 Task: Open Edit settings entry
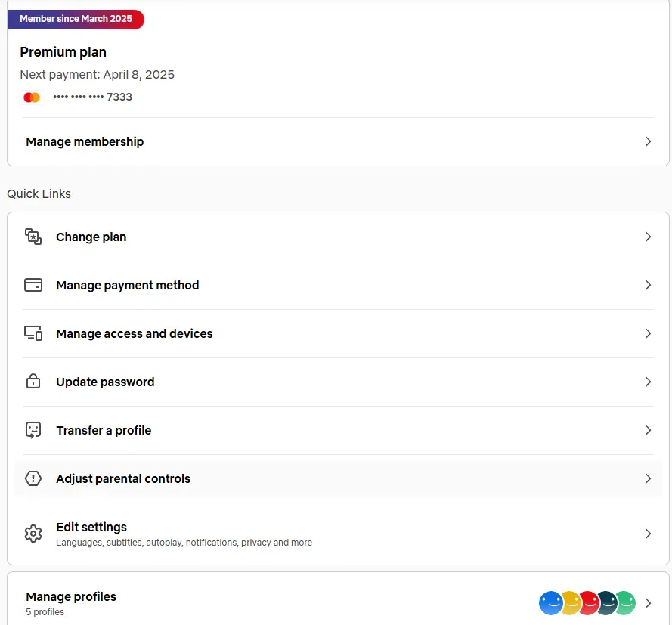tap(338, 534)
